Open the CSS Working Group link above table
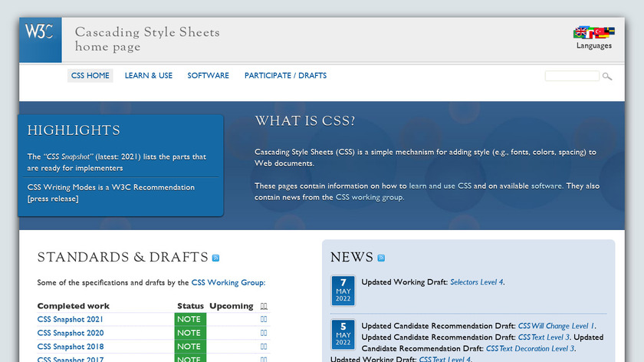644x362 pixels. (228, 283)
